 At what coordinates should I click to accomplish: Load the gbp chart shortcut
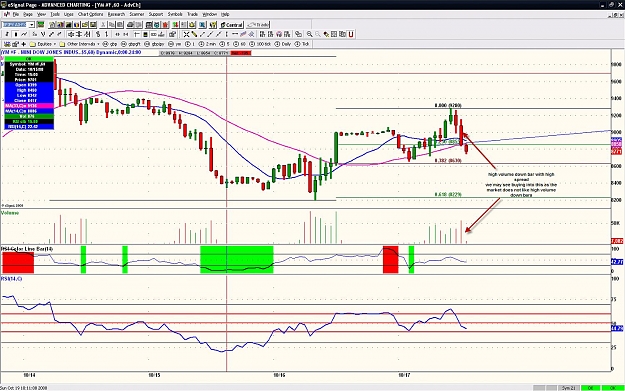point(110,44)
